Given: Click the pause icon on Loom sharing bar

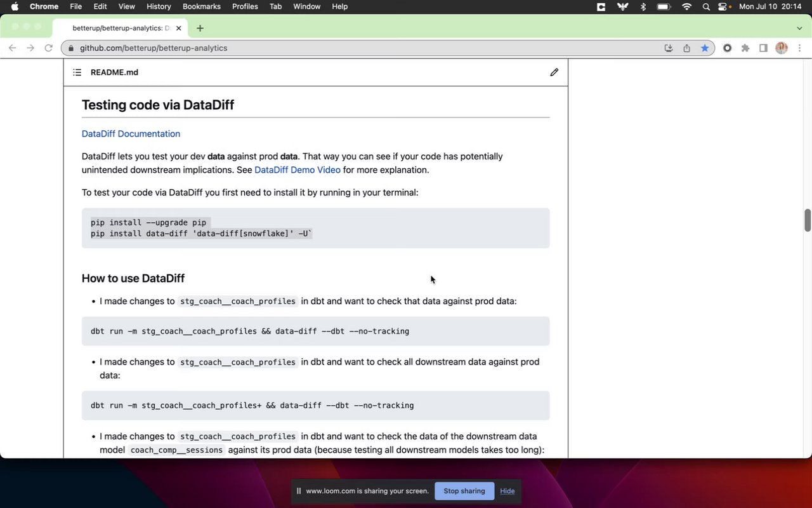Looking at the screenshot, I should coord(299,491).
